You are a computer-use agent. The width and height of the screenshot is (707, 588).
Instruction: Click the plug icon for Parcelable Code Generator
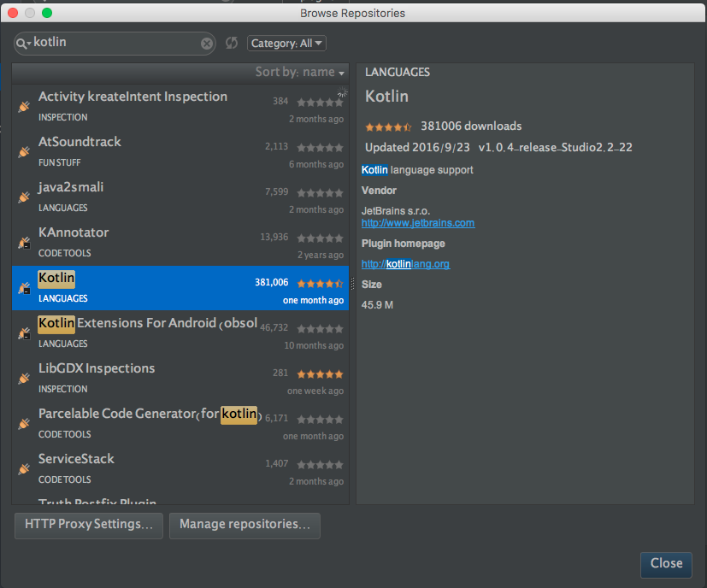[24, 424]
